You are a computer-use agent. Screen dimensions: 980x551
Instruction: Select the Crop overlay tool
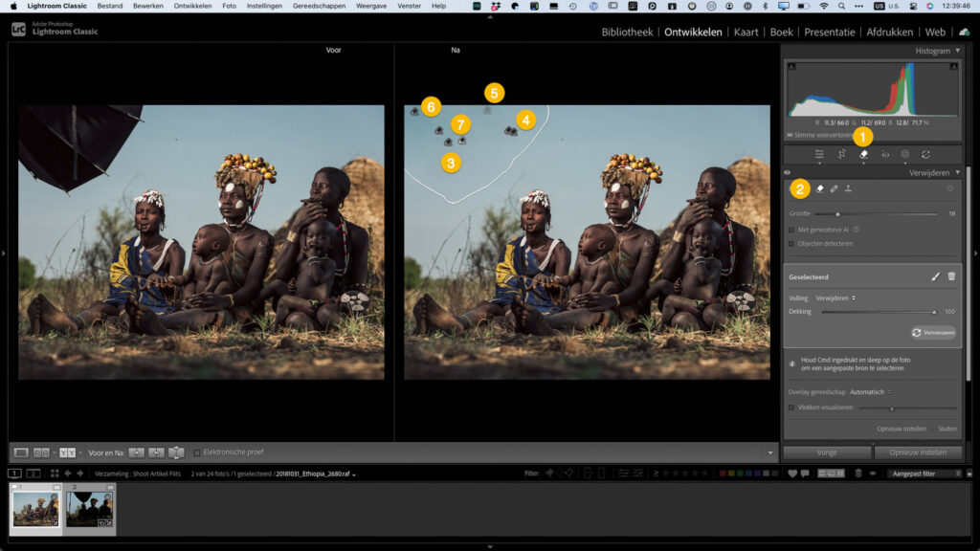[x=842, y=154]
